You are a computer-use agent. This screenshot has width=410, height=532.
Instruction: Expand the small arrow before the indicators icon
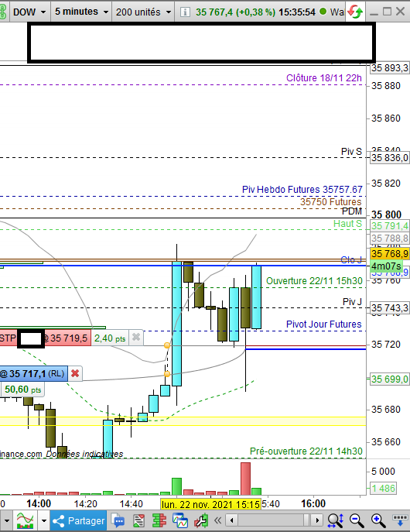pos(7,520)
